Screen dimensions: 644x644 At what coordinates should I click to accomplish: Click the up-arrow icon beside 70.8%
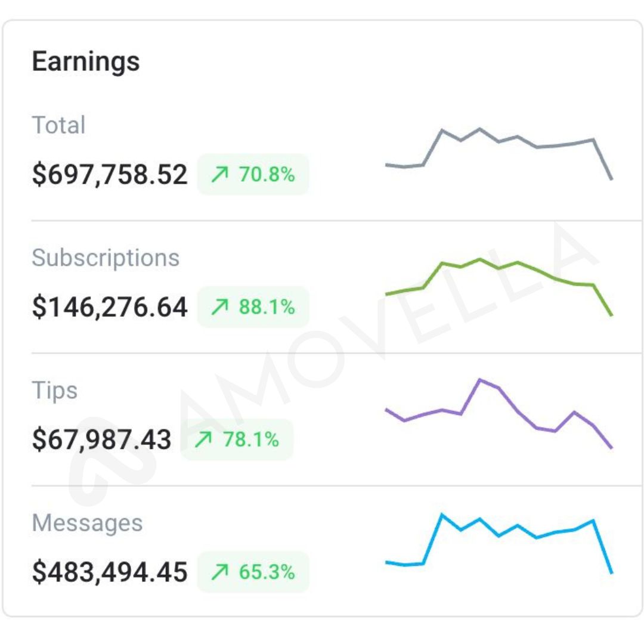pos(220,175)
